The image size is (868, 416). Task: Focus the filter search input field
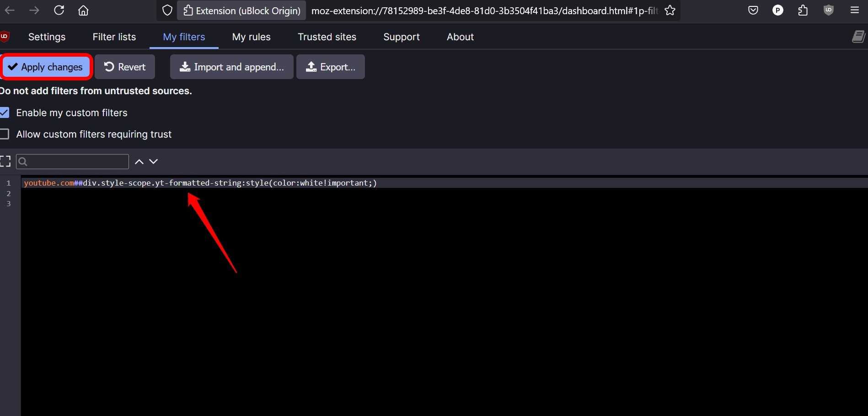pos(73,161)
